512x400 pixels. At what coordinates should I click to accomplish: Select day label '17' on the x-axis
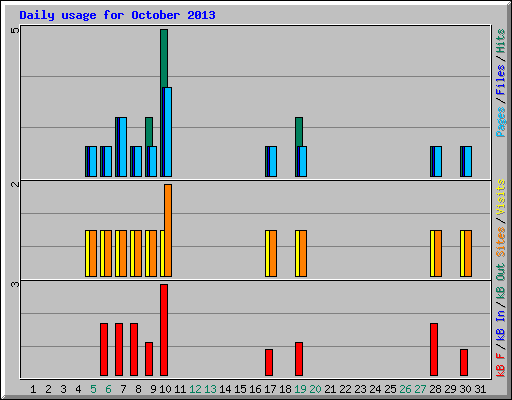[270, 389]
